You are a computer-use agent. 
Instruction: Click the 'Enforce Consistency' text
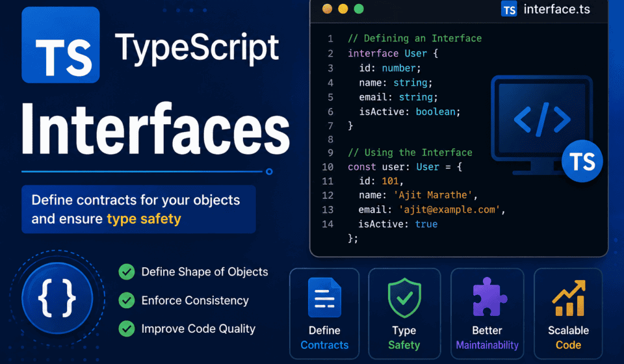195,300
